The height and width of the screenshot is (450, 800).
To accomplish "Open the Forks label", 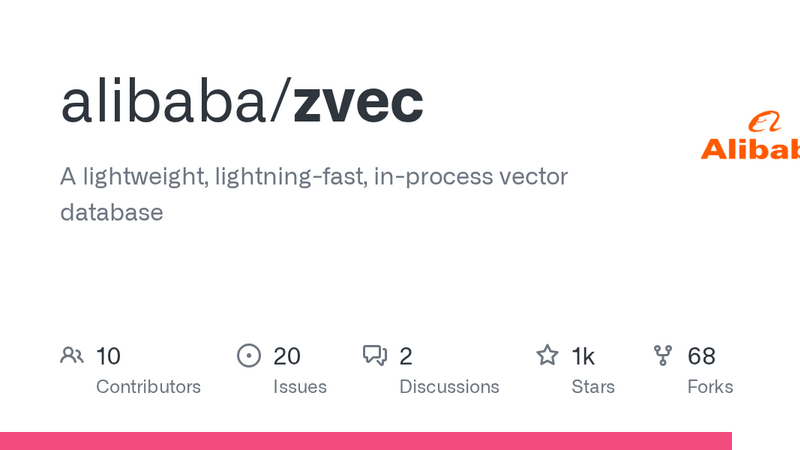I will 710,386.
